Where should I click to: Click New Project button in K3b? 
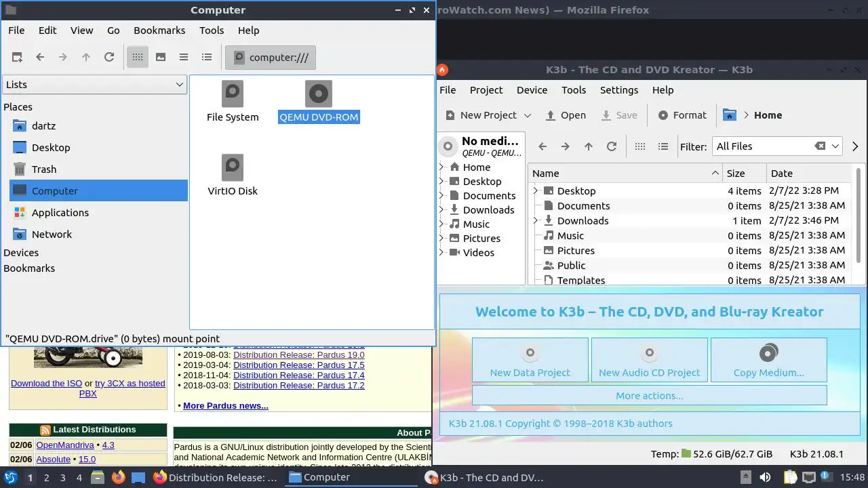(x=481, y=115)
